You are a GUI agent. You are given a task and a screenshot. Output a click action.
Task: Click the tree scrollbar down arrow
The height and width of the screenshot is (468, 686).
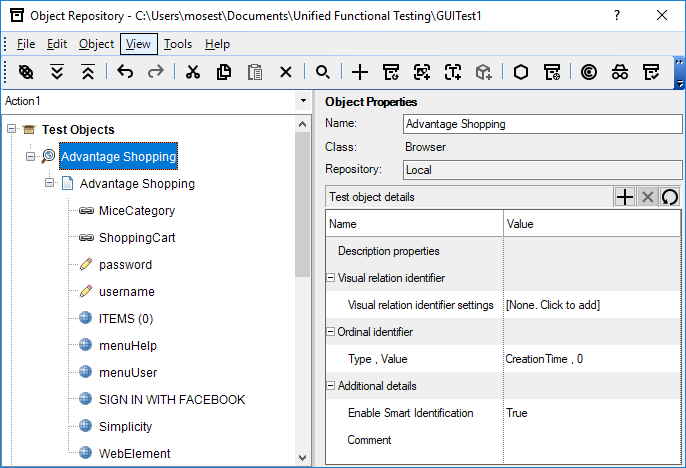(x=302, y=458)
